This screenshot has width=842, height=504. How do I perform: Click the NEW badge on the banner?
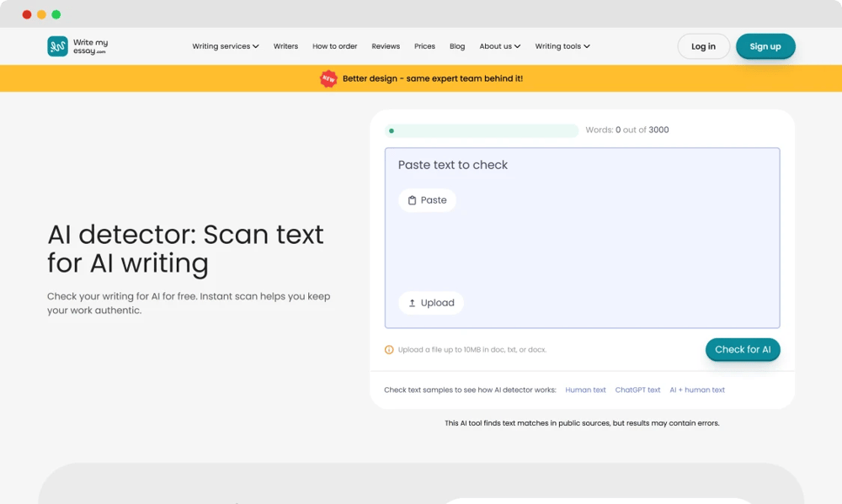328,77
